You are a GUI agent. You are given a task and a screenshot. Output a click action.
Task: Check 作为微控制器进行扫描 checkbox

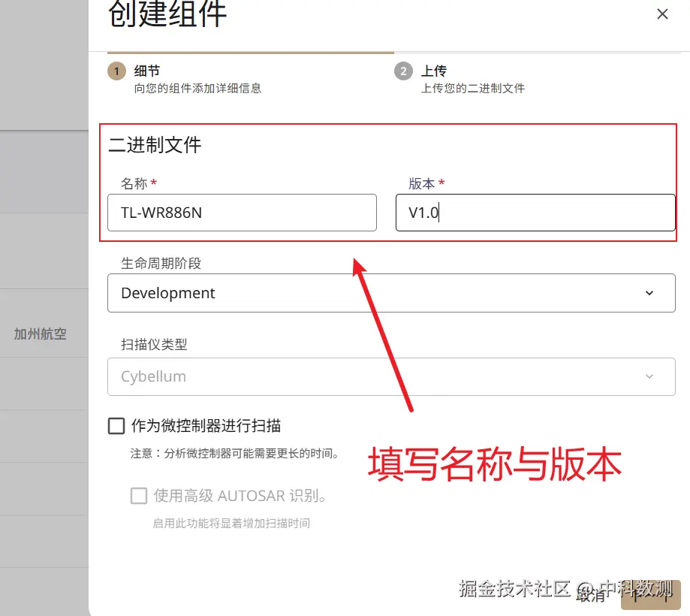pyautogui.click(x=116, y=426)
